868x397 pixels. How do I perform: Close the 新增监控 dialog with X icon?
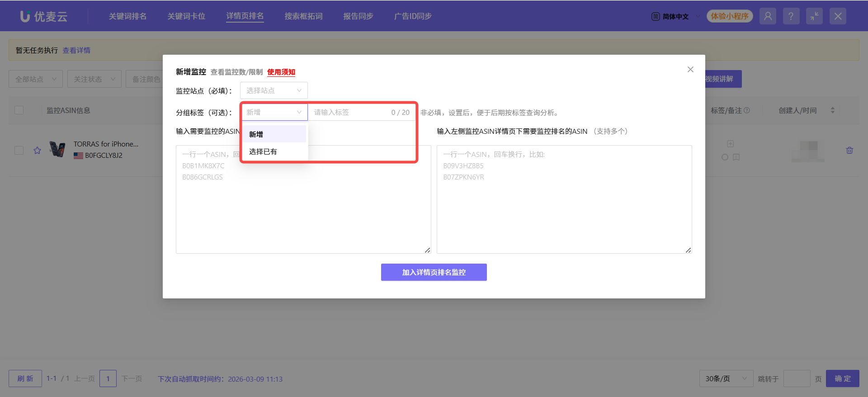[690, 69]
